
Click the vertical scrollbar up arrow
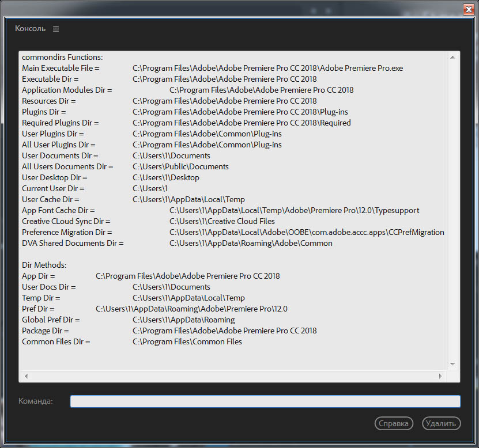coord(452,58)
